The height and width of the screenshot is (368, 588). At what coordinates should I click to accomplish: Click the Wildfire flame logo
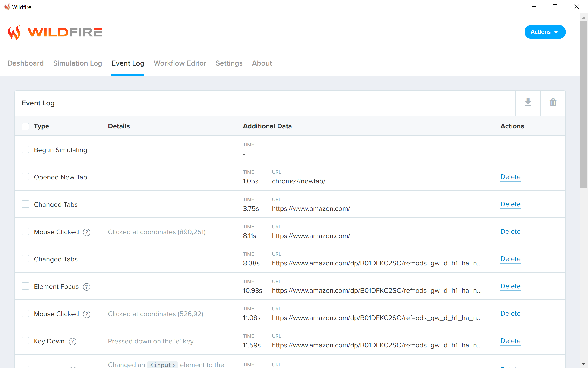[14, 32]
